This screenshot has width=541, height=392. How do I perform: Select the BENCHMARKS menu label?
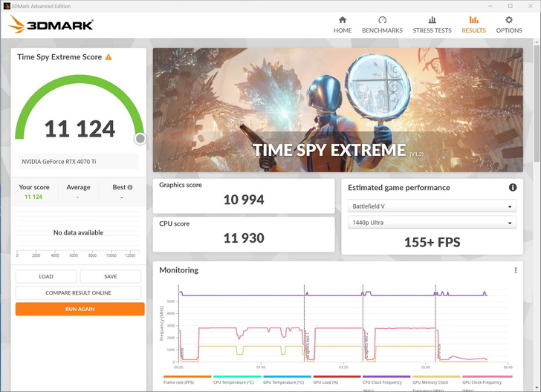click(x=382, y=30)
